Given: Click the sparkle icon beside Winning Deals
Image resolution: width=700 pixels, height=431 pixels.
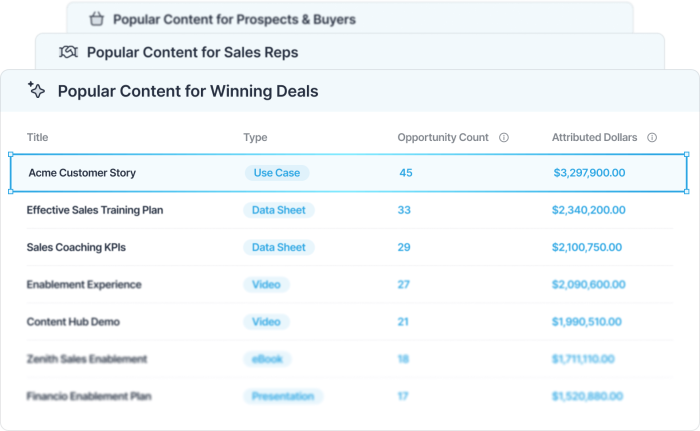Looking at the screenshot, I should (x=36, y=90).
